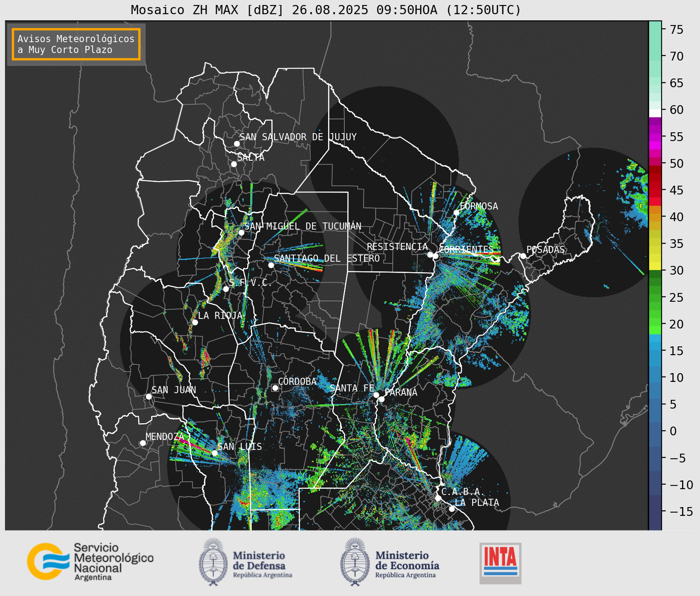Click the FORMOSA label text
This screenshot has height=596, width=700.
pos(479,206)
